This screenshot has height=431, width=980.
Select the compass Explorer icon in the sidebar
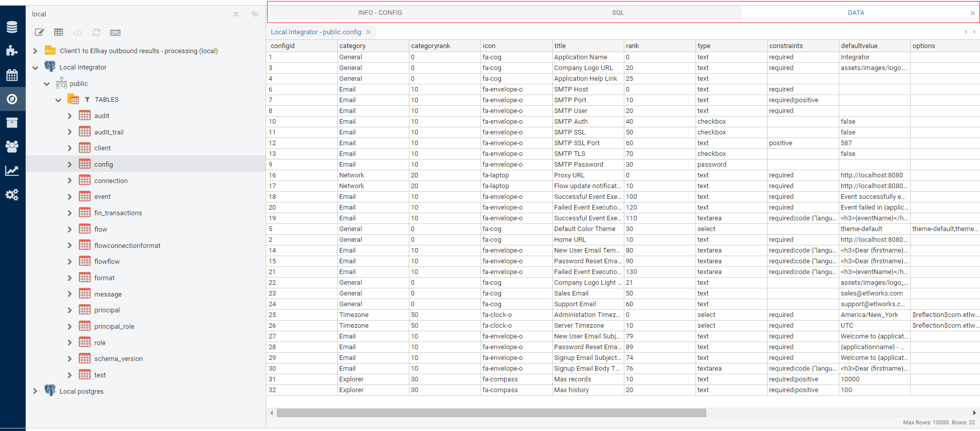[12, 99]
